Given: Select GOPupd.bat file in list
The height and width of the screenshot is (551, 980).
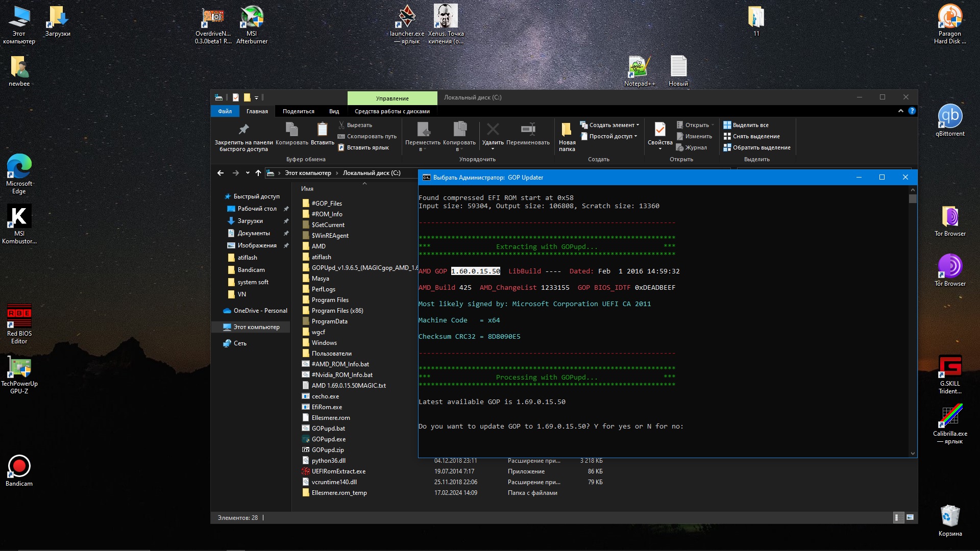Looking at the screenshot, I should (328, 429).
